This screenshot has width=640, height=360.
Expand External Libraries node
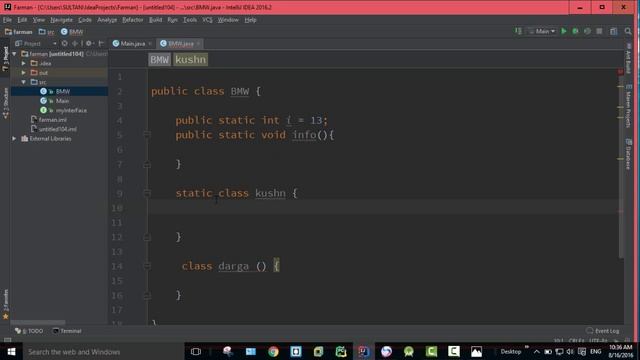(14, 138)
